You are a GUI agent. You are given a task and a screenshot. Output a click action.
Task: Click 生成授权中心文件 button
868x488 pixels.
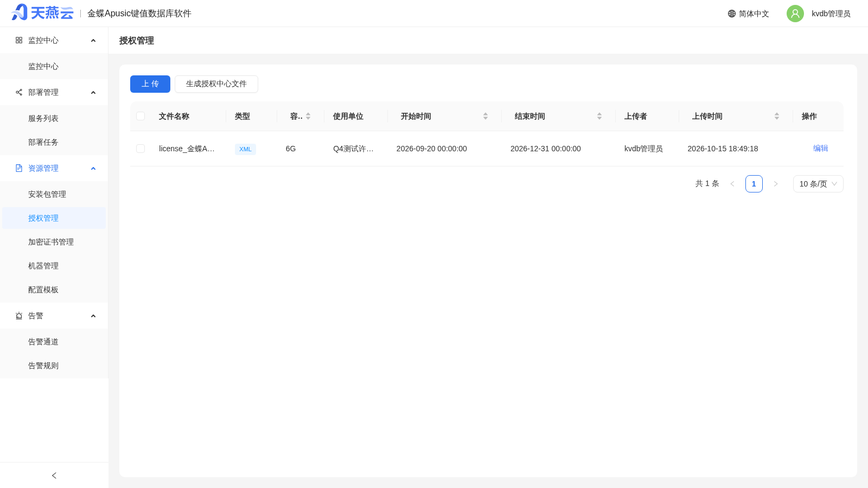pos(216,84)
